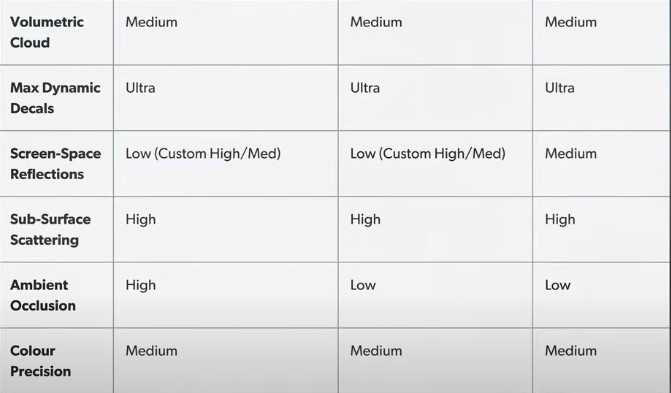Click second column Low (Custom High/Med) text

428,153
